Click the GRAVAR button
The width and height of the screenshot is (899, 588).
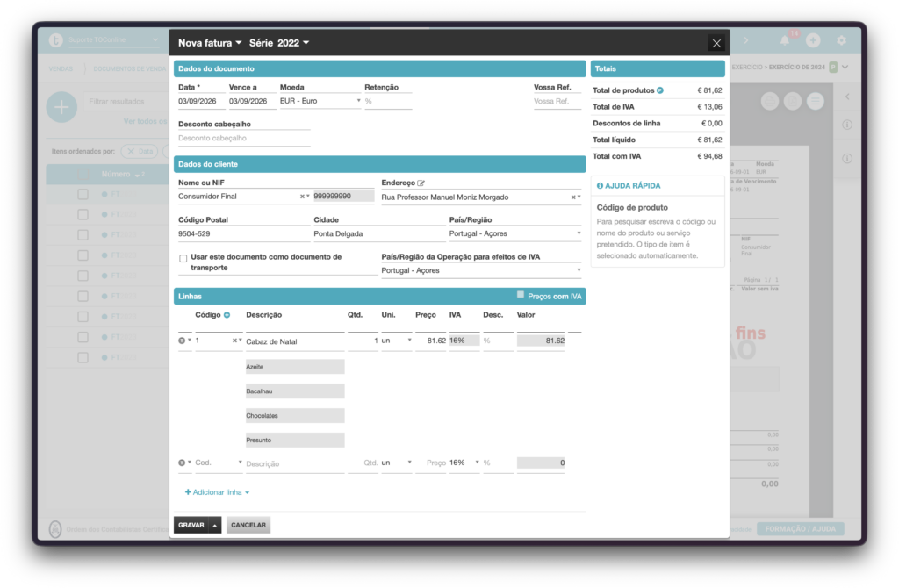191,525
